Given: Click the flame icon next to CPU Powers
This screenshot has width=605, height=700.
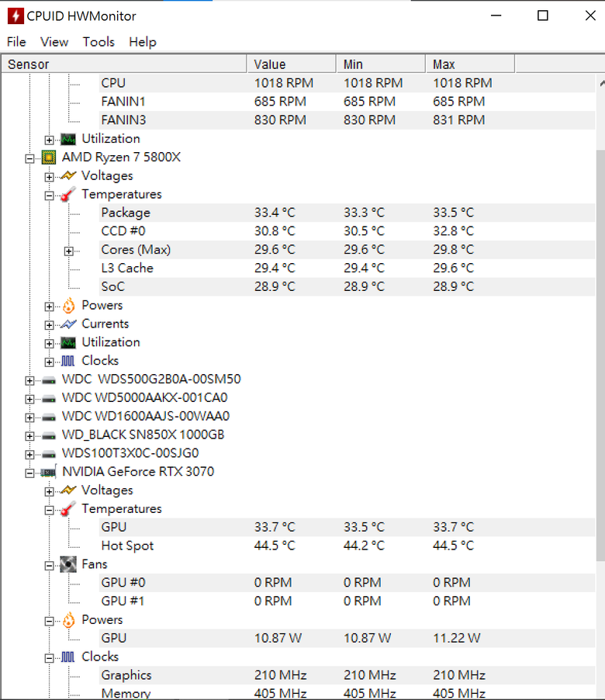Looking at the screenshot, I should click(68, 305).
